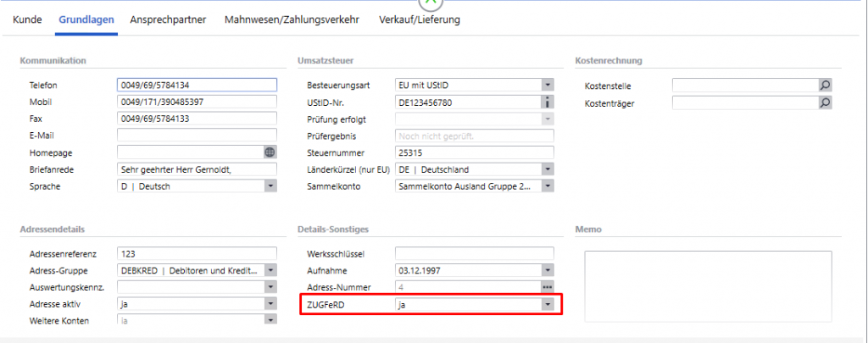Go to the Mahnwesen/Zahlungsverkehr tab

(292, 19)
